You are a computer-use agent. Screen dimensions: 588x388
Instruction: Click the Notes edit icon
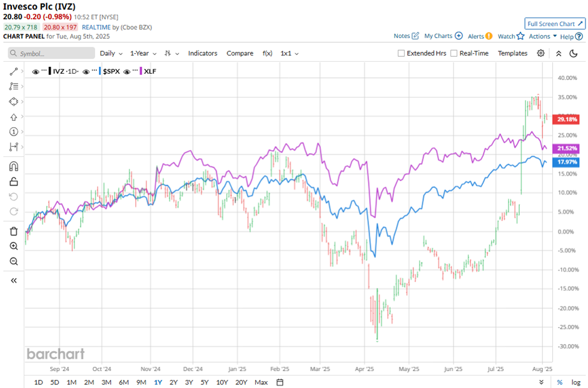coord(415,36)
